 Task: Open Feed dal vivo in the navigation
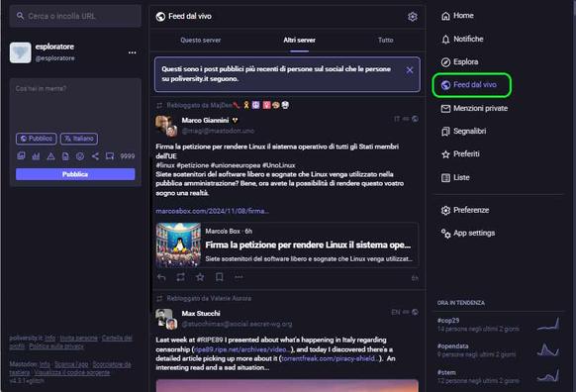[472, 85]
